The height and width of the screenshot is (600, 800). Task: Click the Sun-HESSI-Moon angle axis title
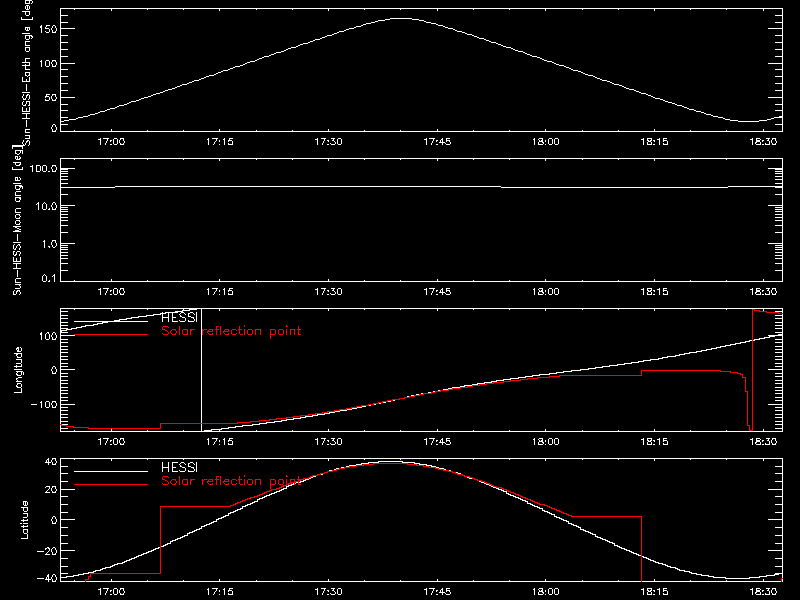pyautogui.click(x=18, y=220)
